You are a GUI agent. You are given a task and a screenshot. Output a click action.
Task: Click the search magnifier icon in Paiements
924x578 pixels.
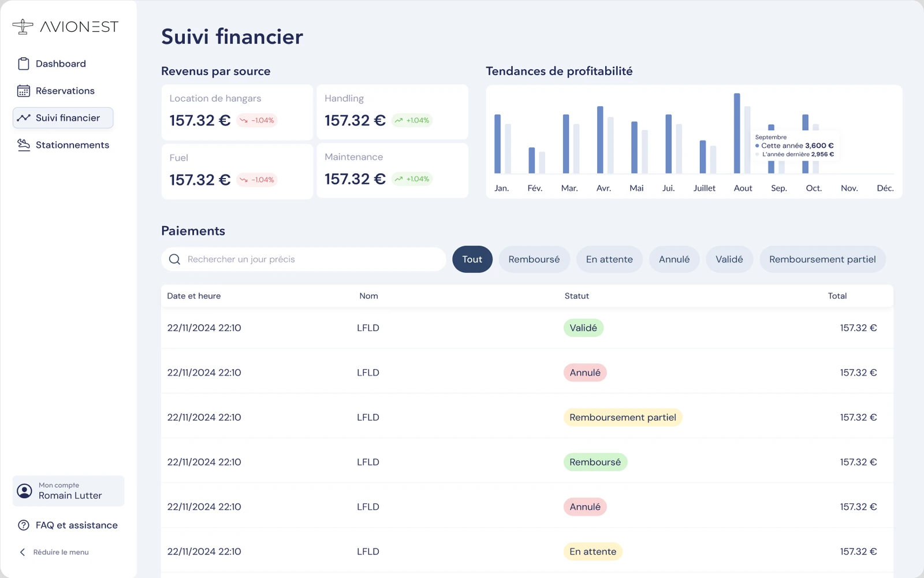point(174,260)
